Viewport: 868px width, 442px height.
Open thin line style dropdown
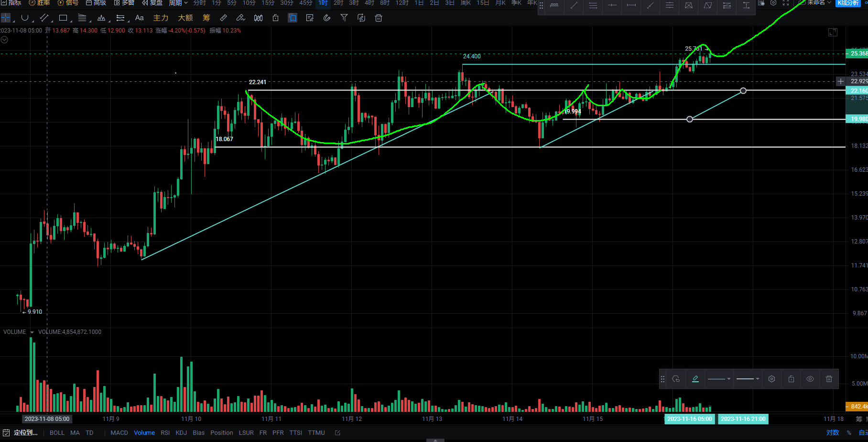(x=719, y=379)
